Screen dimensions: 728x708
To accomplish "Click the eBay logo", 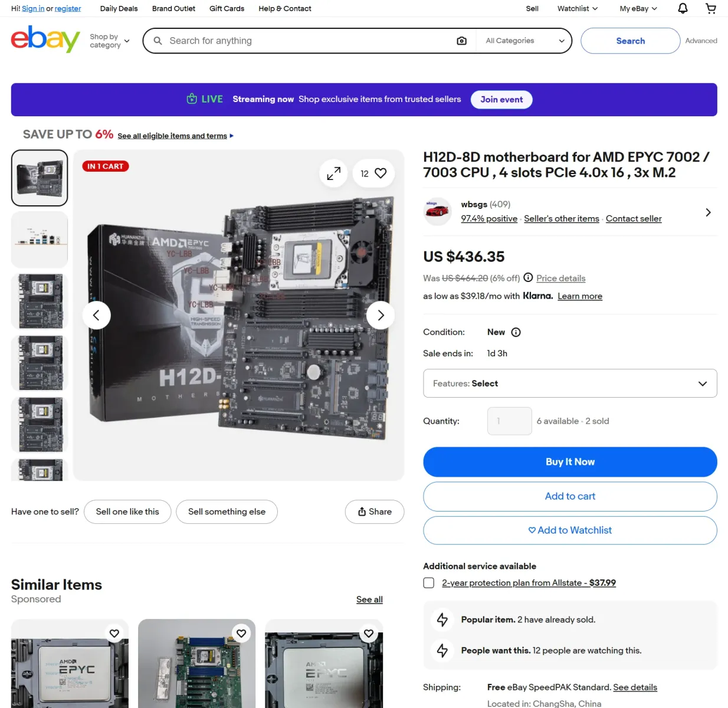I will pos(45,40).
